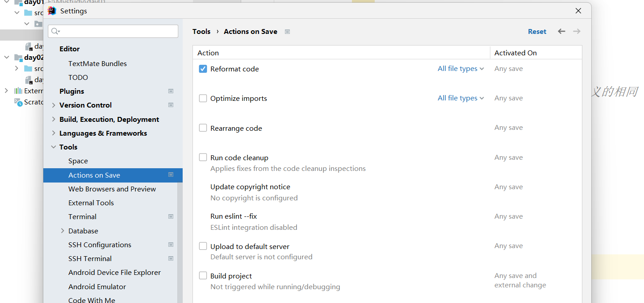Click project settings icon next to Plugins
The height and width of the screenshot is (303, 644).
click(171, 91)
